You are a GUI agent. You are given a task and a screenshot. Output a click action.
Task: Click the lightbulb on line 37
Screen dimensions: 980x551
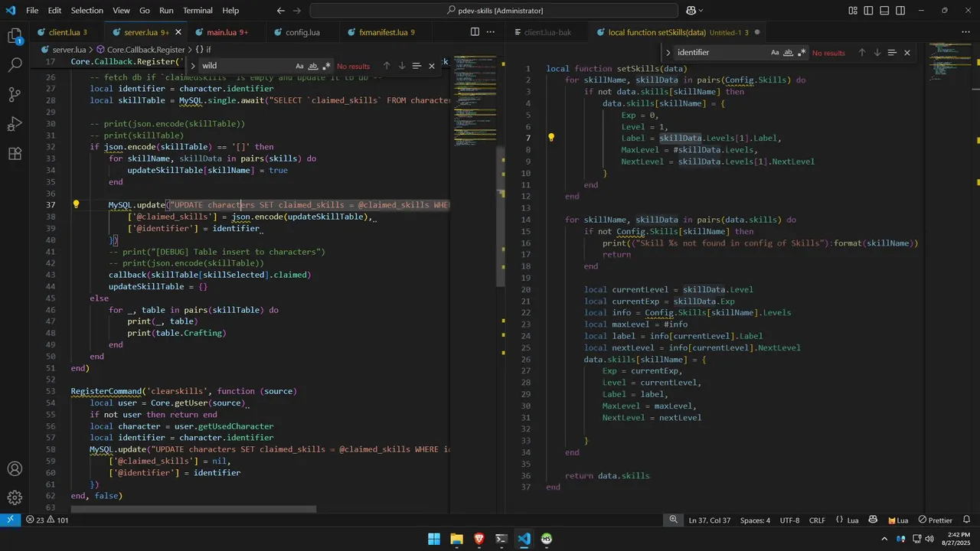(76, 204)
